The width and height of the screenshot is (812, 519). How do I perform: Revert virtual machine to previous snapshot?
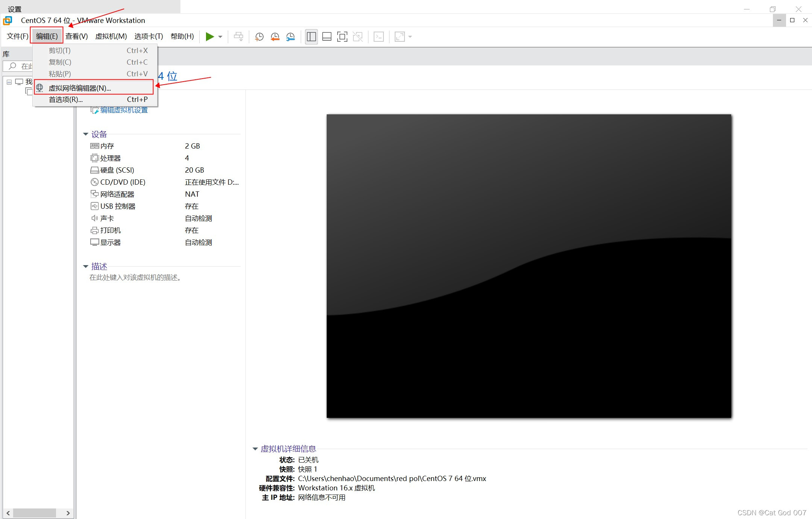click(x=275, y=36)
